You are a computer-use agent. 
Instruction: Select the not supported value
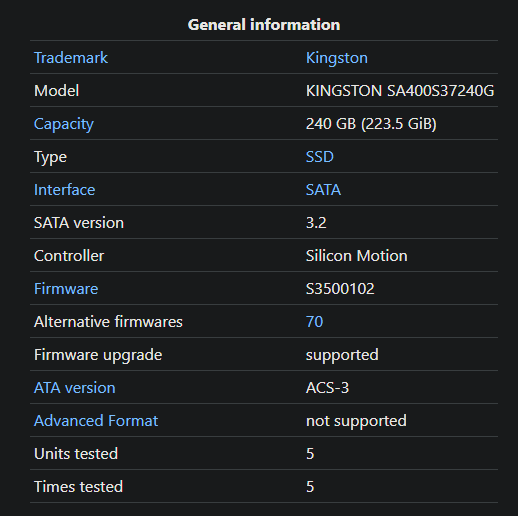356,421
